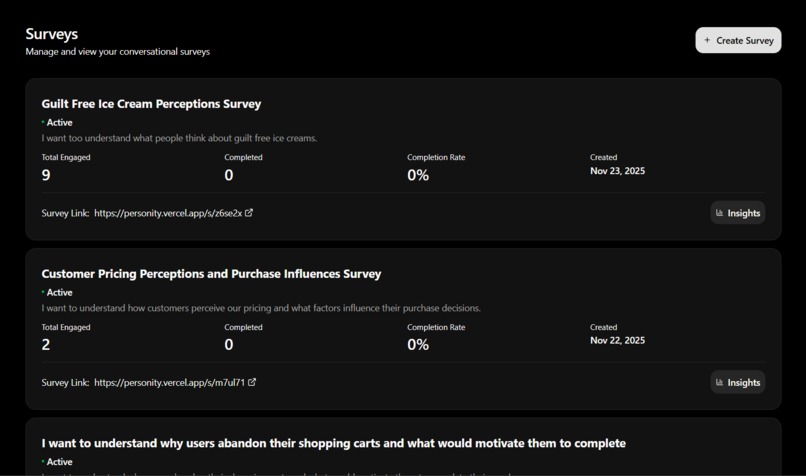Click the 'Survey Link:' label of the Guilt Free Ice Cream survey
This screenshot has width=806, height=476.
65,213
